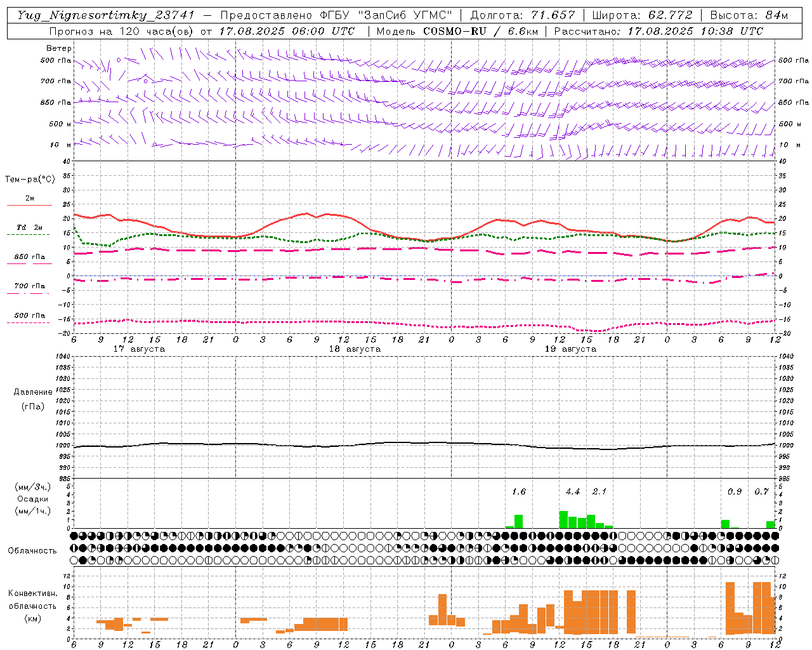Select the elevation text "Высота: 84м"

(x=749, y=15)
